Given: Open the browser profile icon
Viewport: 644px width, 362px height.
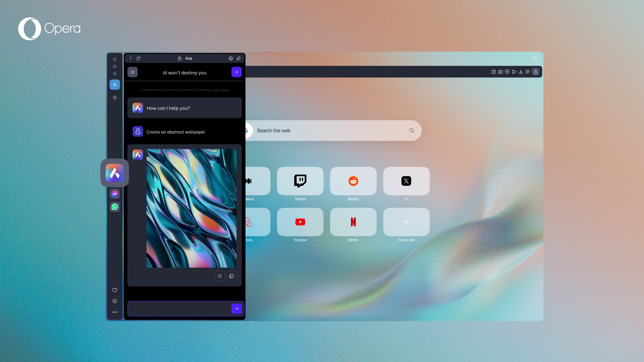Looking at the screenshot, I should (536, 71).
